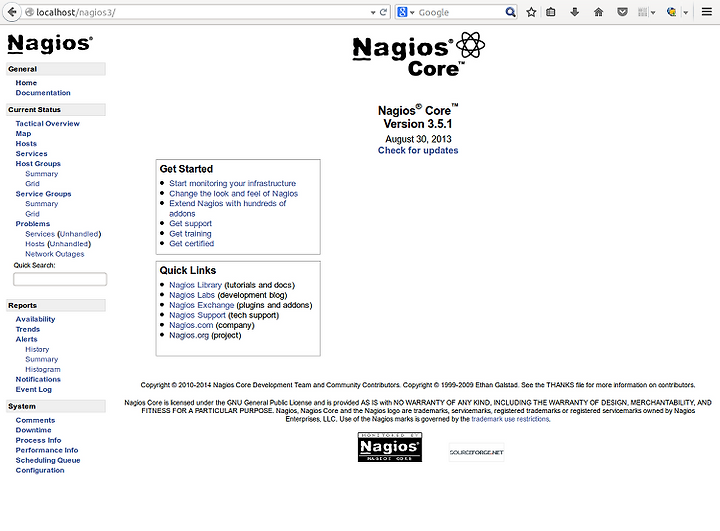
Task: Open the Problems link
Action: click(x=33, y=224)
